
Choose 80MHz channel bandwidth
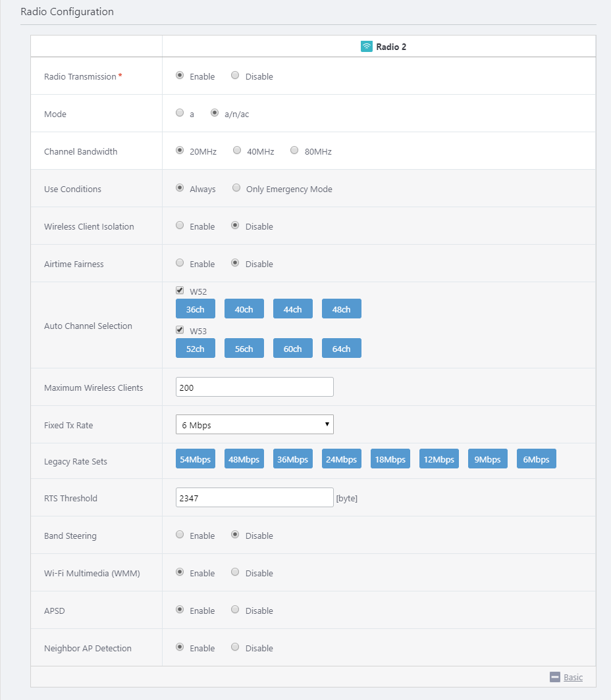pyautogui.click(x=294, y=150)
